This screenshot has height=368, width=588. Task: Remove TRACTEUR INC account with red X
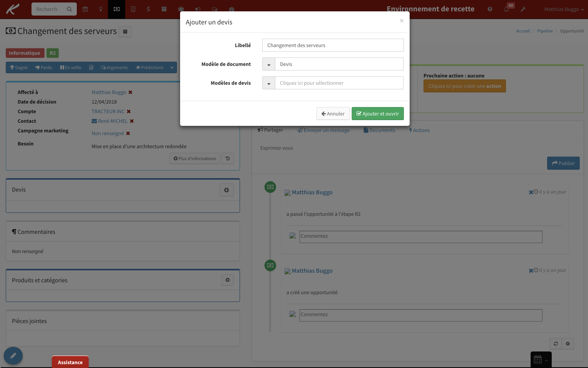tap(129, 111)
